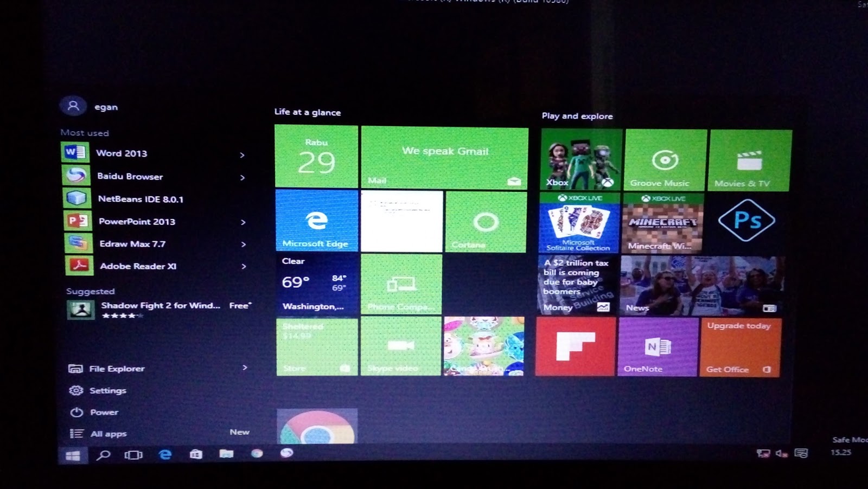Open the Weather tile for Washington
The width and height of the screenshot is (868, 489).
318,284
